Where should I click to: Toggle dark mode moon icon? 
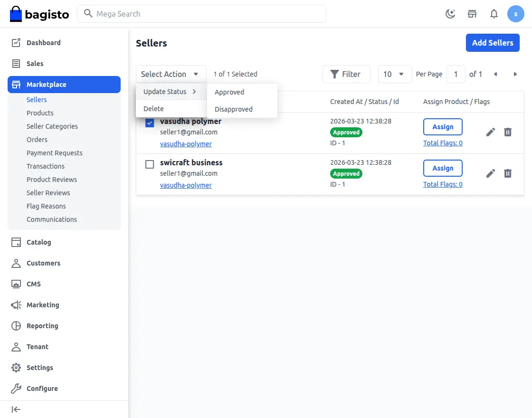click(450, 14)
